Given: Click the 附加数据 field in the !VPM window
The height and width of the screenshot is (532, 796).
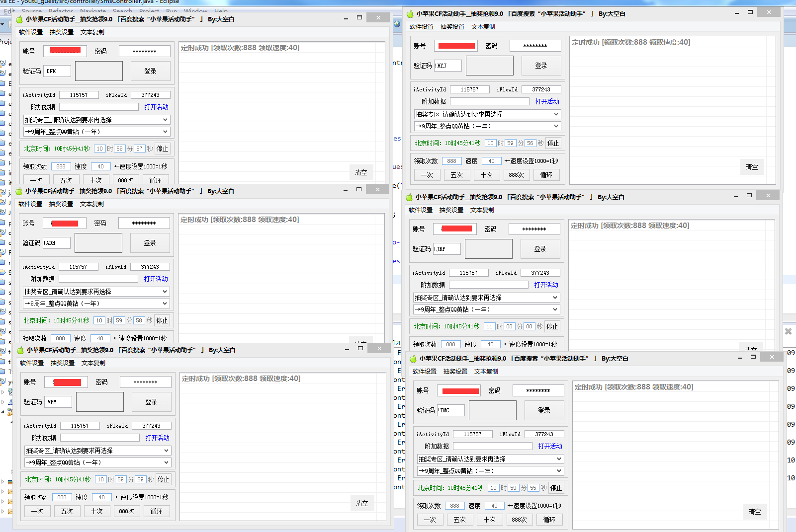Looking at the screenshot, I should 100,438.
